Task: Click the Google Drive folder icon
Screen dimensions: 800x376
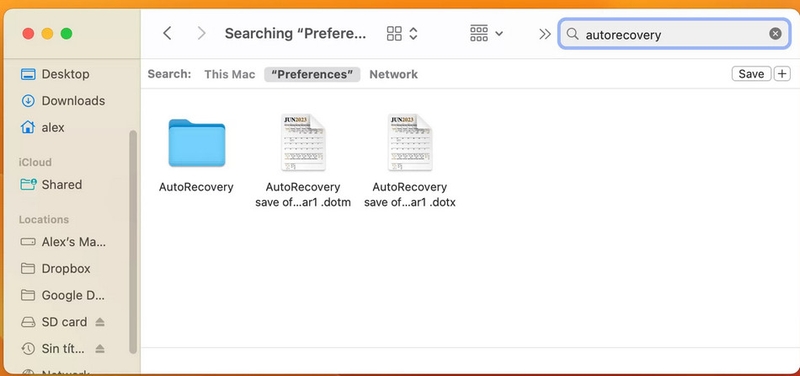Action: (28, 295)
